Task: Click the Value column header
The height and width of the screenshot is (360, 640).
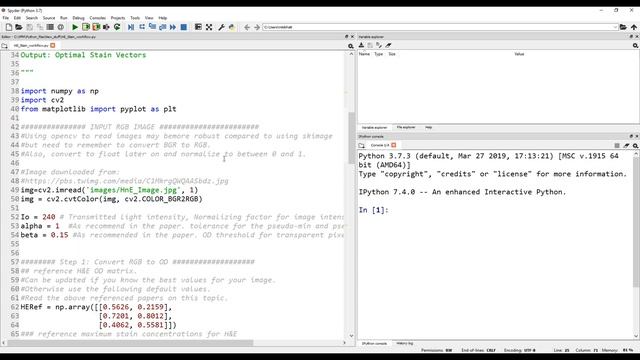Action: (519, 54)
